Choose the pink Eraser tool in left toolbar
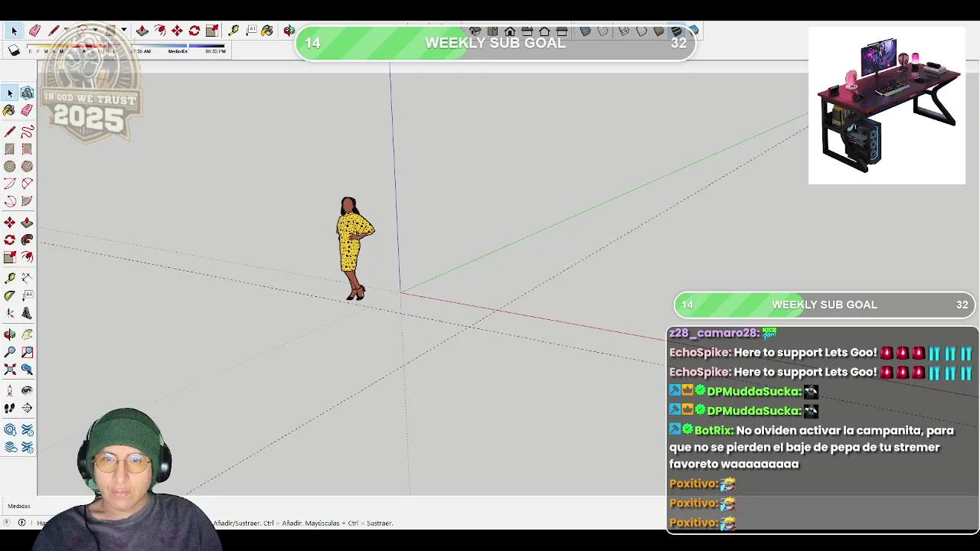Screen dimensions: 980x551 tap(27, 111)
